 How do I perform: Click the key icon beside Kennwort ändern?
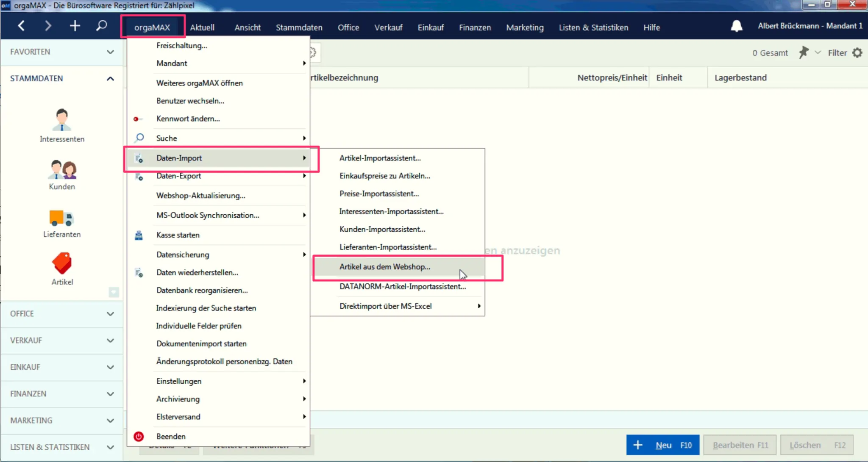click(137, 119)
